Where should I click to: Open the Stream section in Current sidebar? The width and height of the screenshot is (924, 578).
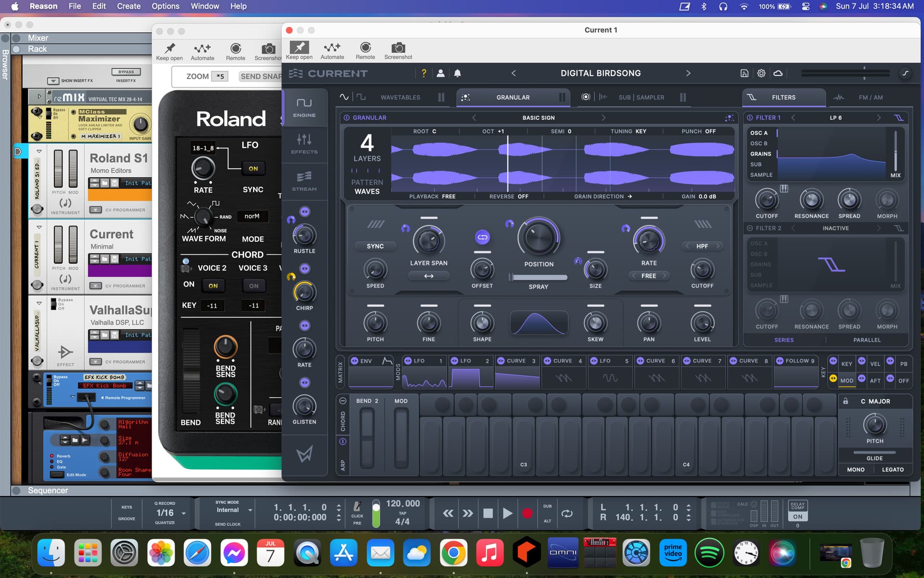pyautogui.click(x=304, y=181)
